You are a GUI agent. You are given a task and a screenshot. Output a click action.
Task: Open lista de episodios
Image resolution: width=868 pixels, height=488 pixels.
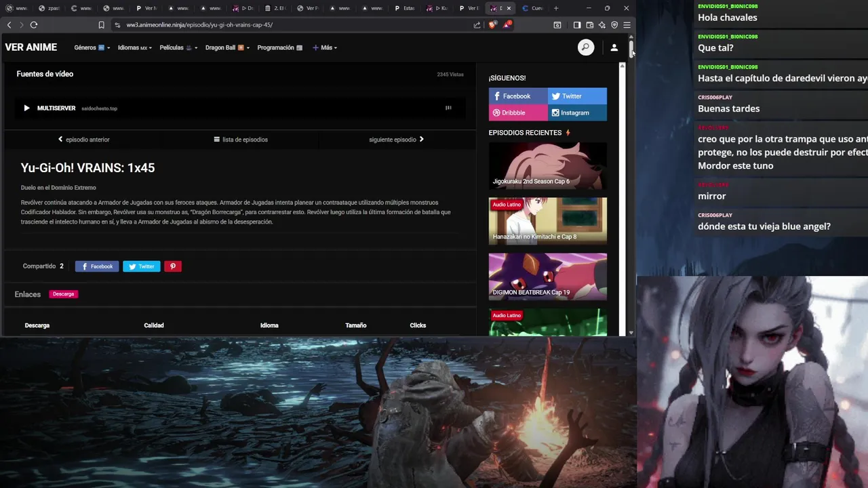point(241,140)
